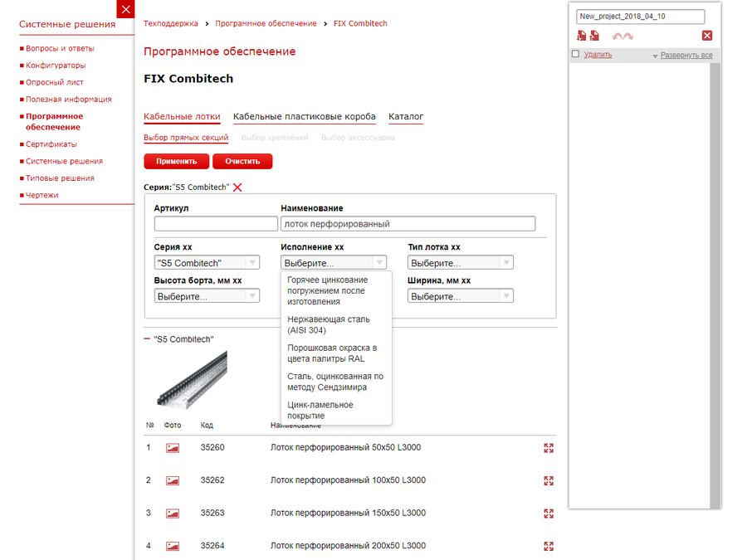Click the undo arrow in project panel
Screen dimensions: 747x560
click(616, 35)
